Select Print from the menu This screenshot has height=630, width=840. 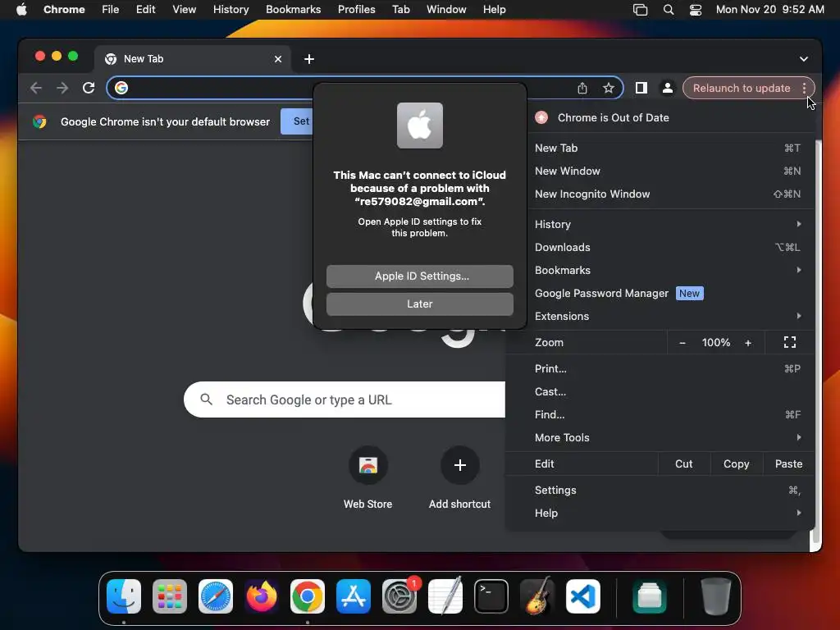click(x=660, y=369)
